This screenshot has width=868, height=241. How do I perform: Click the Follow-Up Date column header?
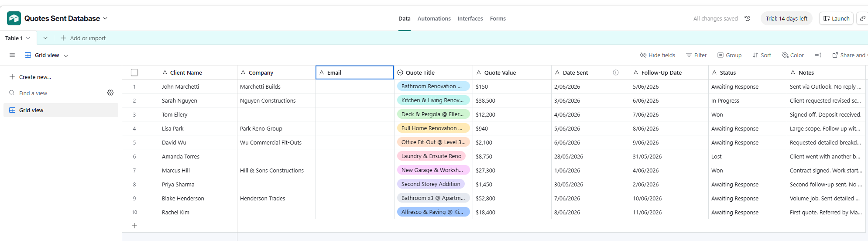click(669, 72)
